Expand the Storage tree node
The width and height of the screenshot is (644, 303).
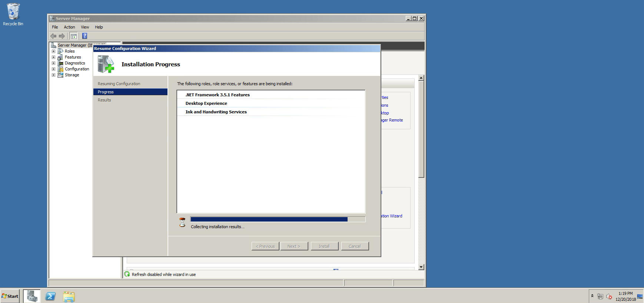53,75
